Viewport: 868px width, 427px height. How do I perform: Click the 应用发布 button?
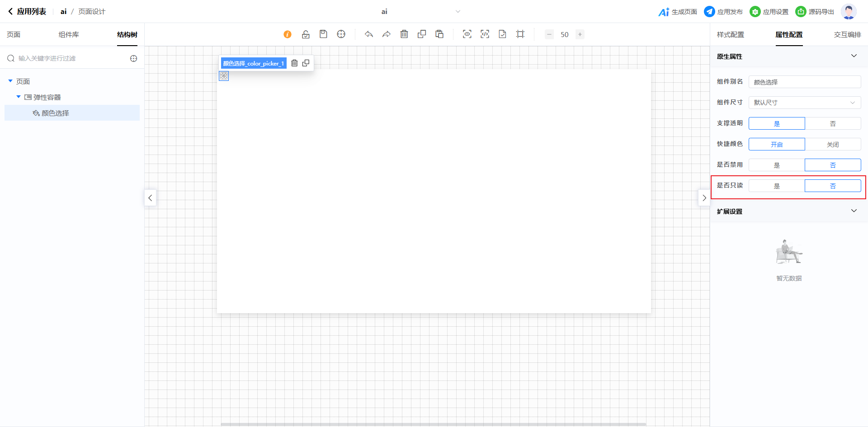pyautogui.click(x=723, y=12)
